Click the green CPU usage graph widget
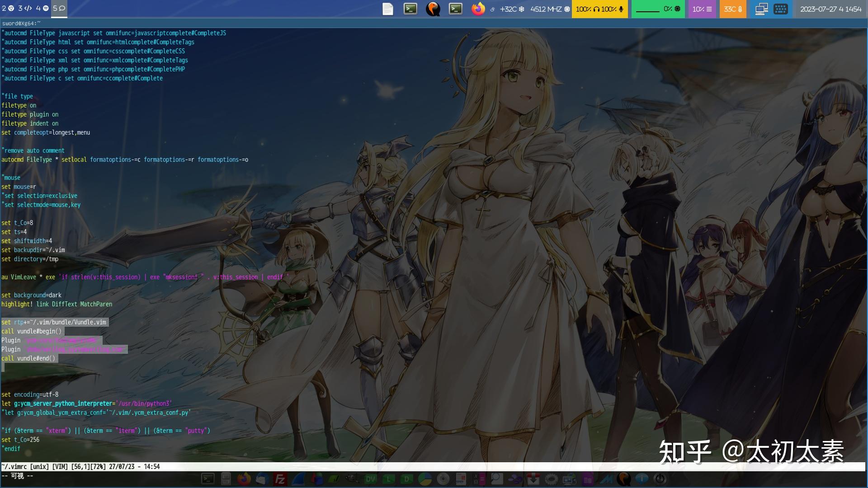 tap(658, 9)
